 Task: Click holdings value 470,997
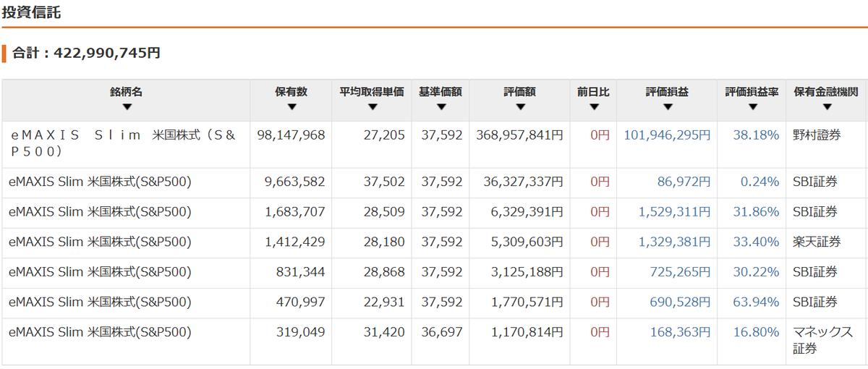(x=301, y=302)
